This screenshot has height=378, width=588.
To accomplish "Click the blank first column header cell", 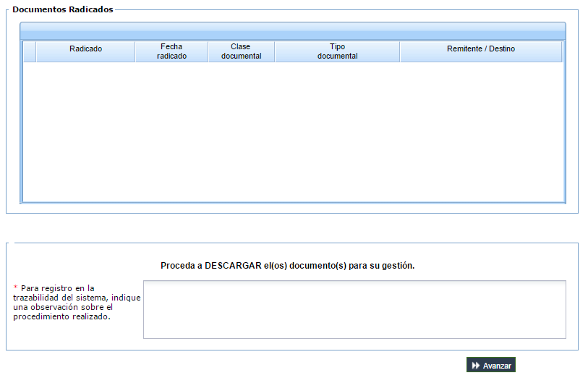I will (x=30, y=51).
